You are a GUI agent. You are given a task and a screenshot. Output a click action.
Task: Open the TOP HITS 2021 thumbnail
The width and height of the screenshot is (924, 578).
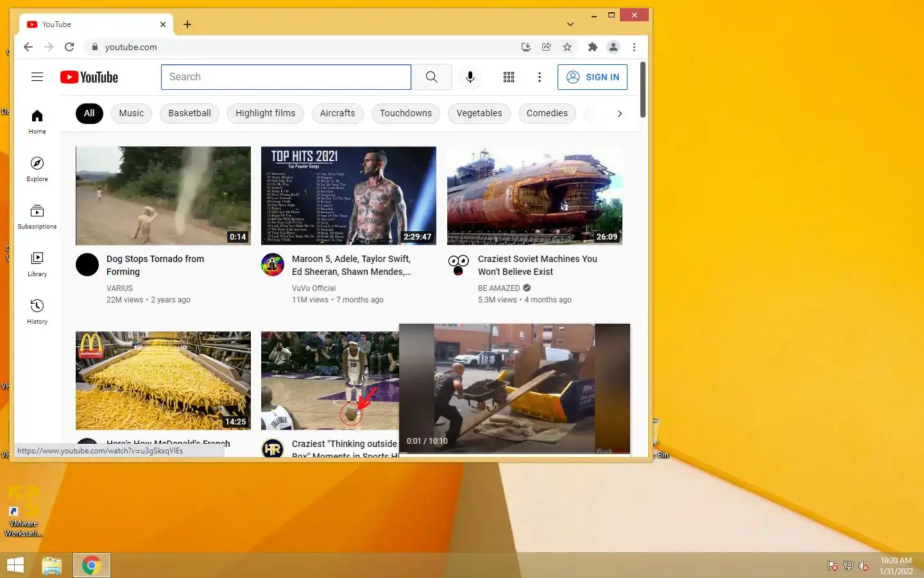point(348,196)
